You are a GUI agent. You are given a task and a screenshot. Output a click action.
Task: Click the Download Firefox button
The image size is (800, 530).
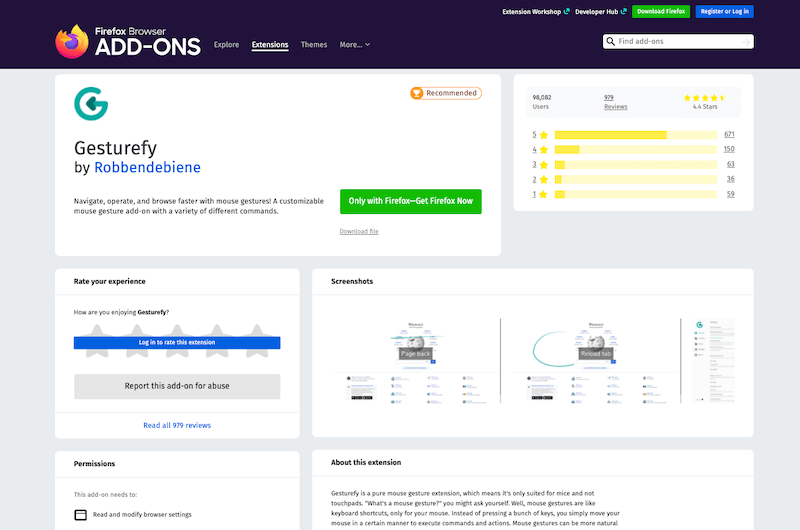661,11
